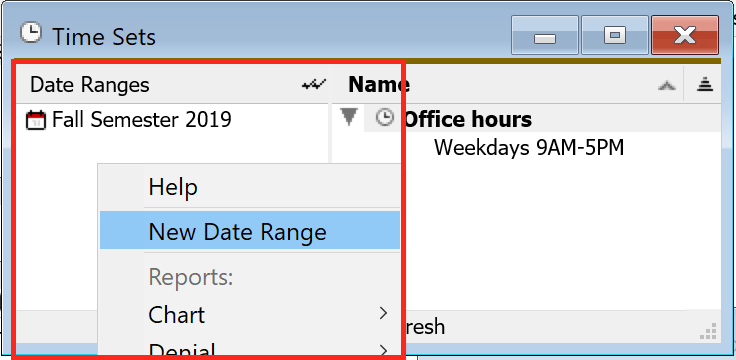
Task: Click the calendar icon beside Fall Semester 2019
Action: [x=36, y=120]
